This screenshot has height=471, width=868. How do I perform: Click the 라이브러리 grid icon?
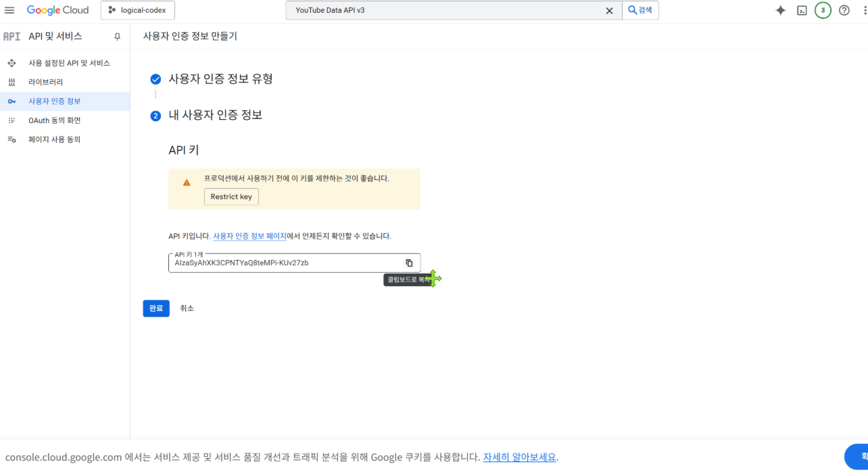(x=11, y=82)
